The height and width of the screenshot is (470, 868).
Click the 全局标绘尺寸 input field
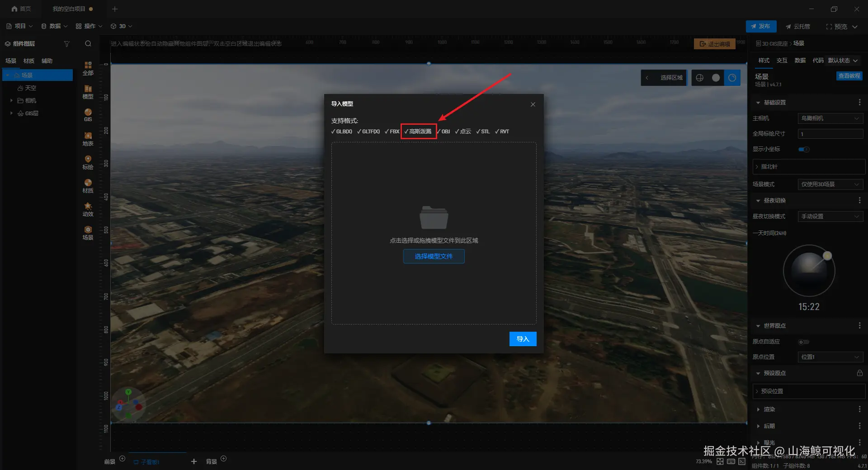[x=830, y=134]
